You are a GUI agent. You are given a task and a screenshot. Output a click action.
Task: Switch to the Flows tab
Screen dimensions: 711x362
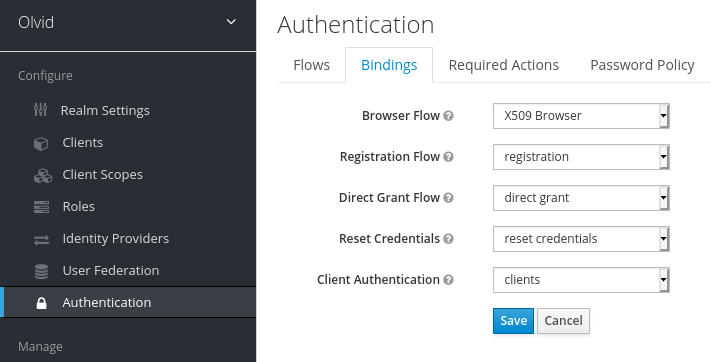pos(312,65)
